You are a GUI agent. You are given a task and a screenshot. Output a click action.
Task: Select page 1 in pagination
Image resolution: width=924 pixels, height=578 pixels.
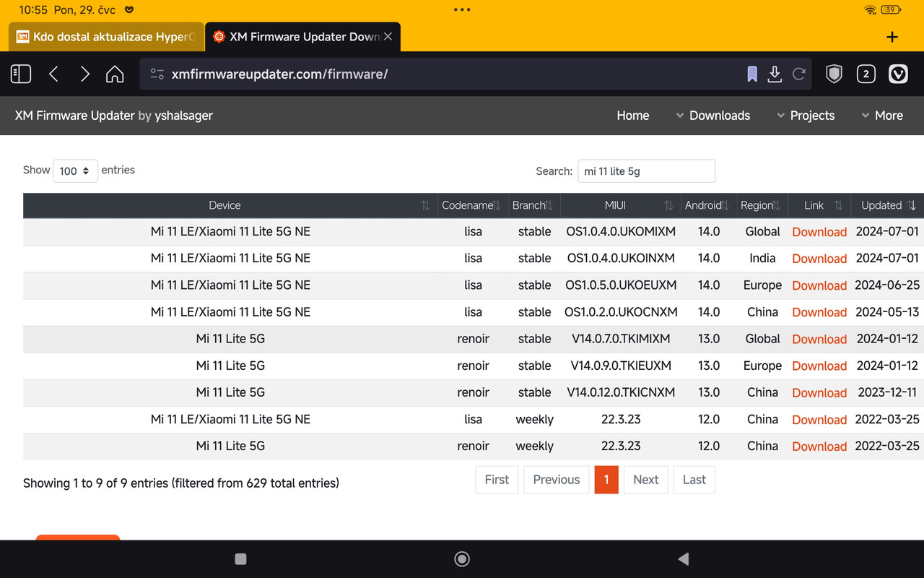coord(606,480)
